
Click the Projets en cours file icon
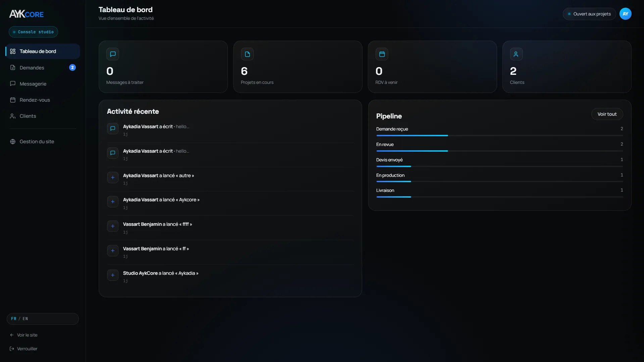[x=247, y=54]
